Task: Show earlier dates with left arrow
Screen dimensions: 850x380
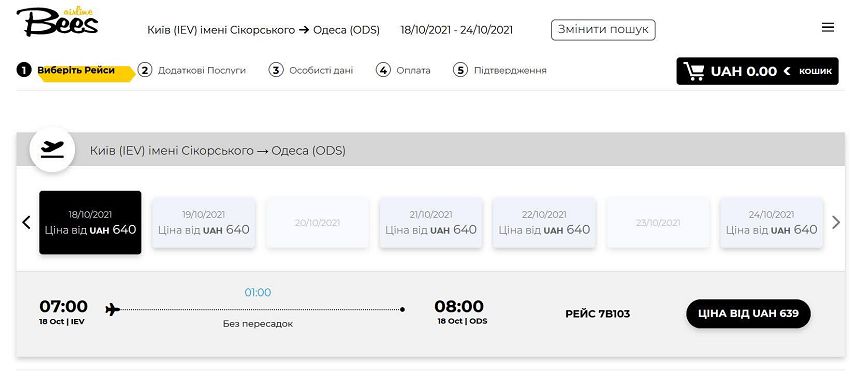Action: tap(26, 222)
